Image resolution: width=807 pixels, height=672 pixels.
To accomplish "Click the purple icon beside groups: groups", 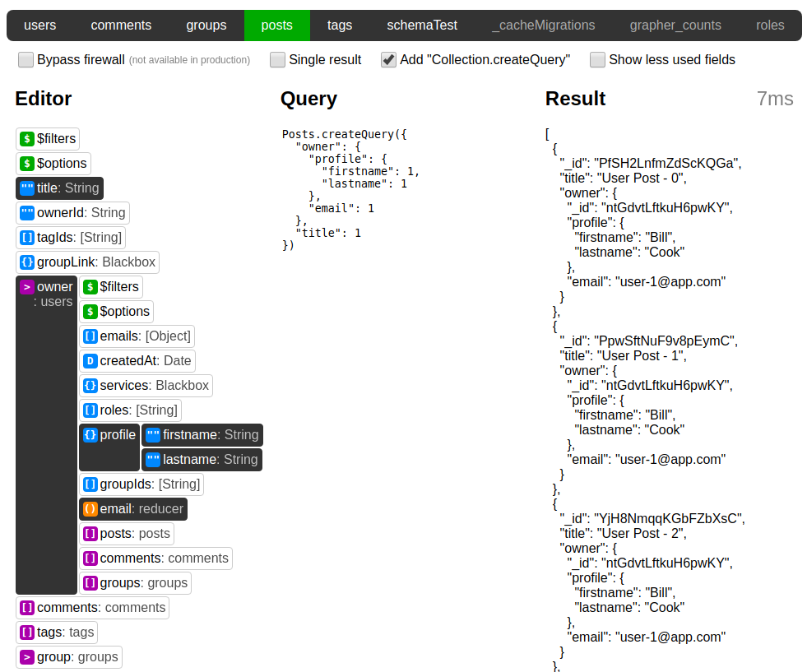I will coord(90,583).
